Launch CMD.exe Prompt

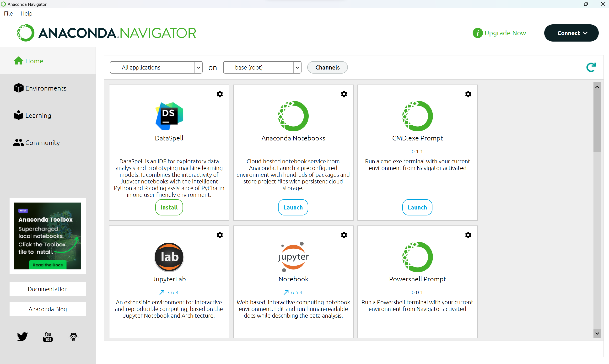point(417,207)
